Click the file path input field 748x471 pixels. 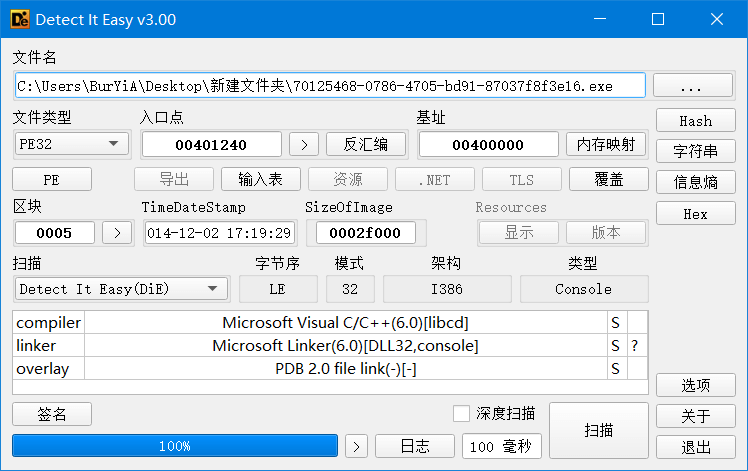330,85
